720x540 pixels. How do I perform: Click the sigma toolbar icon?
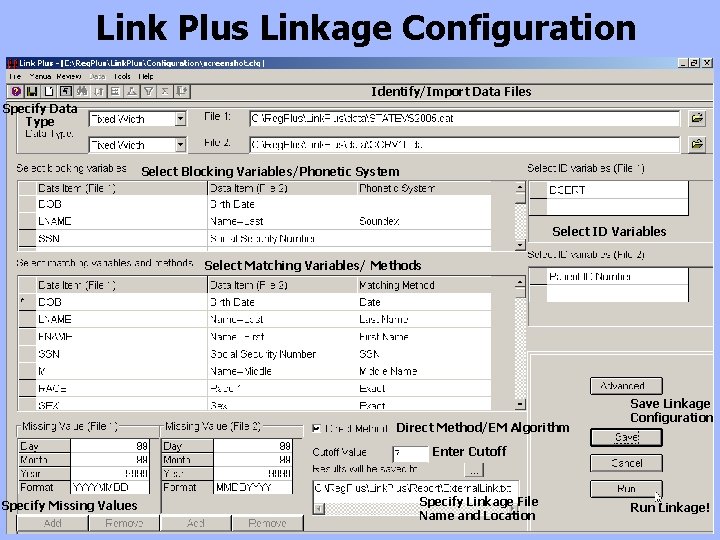(x=164, y=91)
